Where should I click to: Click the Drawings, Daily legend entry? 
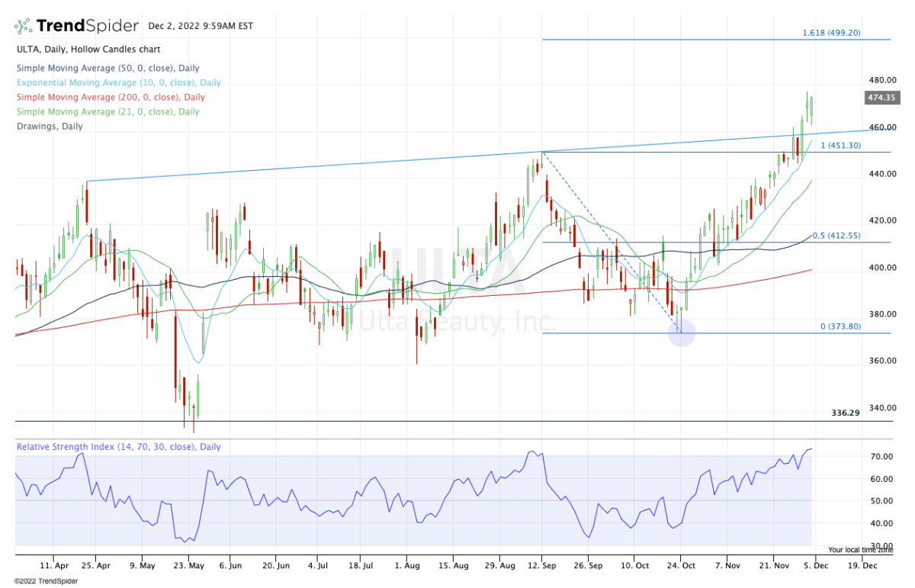coord(50,126)
